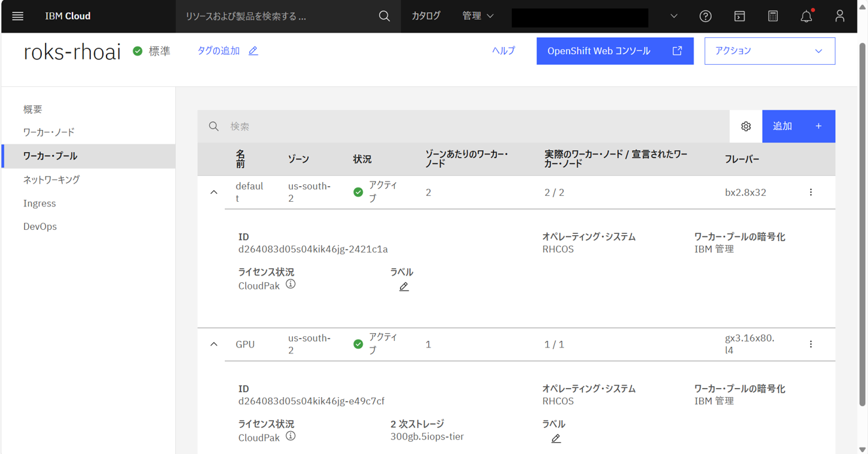Open the overflow menu for GPU pool

810,344
